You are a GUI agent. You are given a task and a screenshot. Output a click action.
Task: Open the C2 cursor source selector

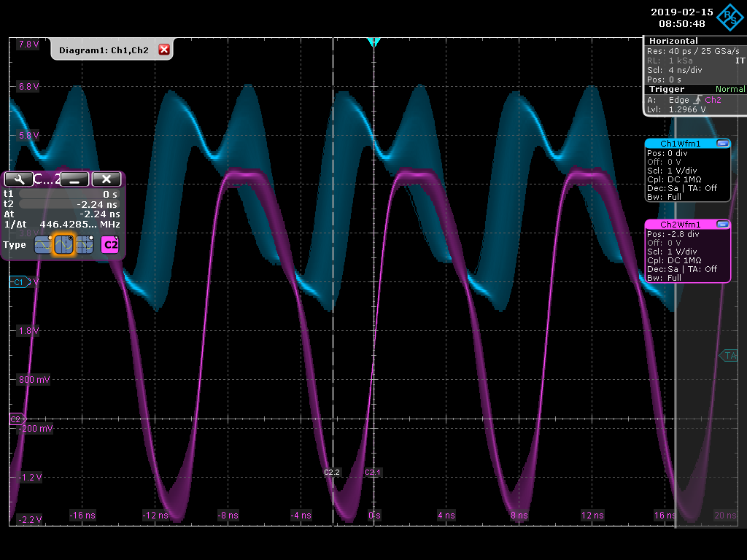pos(109,245)
